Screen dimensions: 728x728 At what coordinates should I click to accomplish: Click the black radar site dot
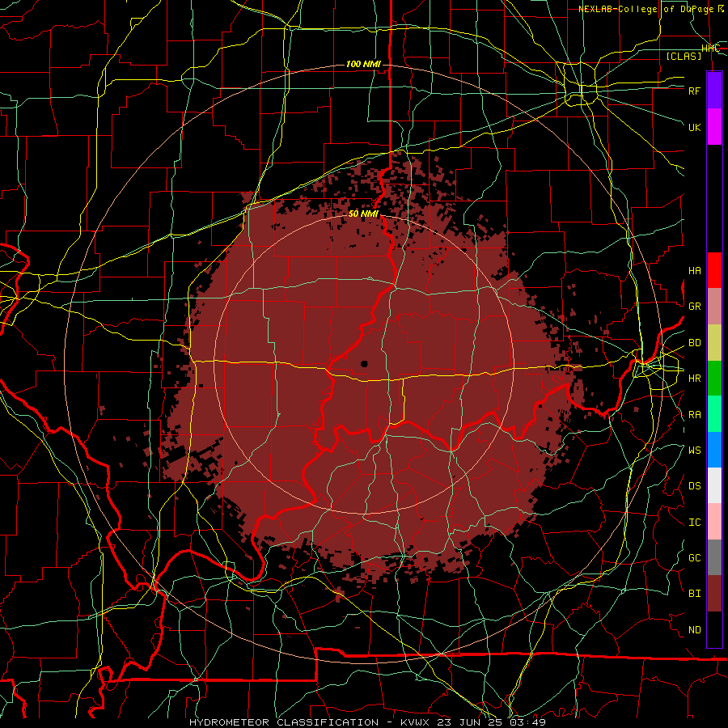click(364, 364)
